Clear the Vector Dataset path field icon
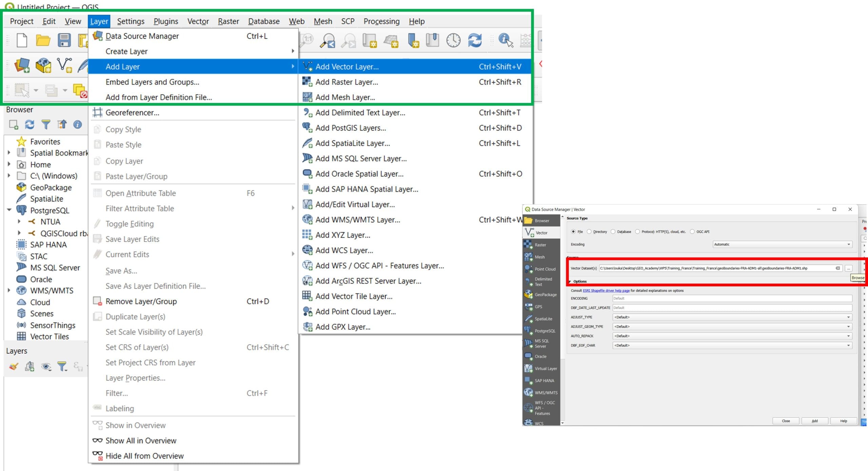This screenshot has height=471, width=868. tap(838, 268)
